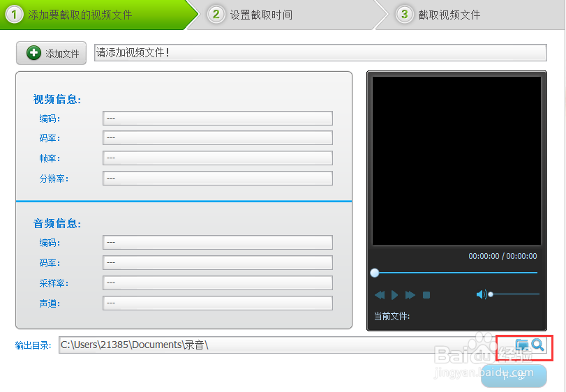Image resolution: width=566 pixels, height=392 pixels.
Task: Click the 视频信息 heading
Action: pos(57,99)
